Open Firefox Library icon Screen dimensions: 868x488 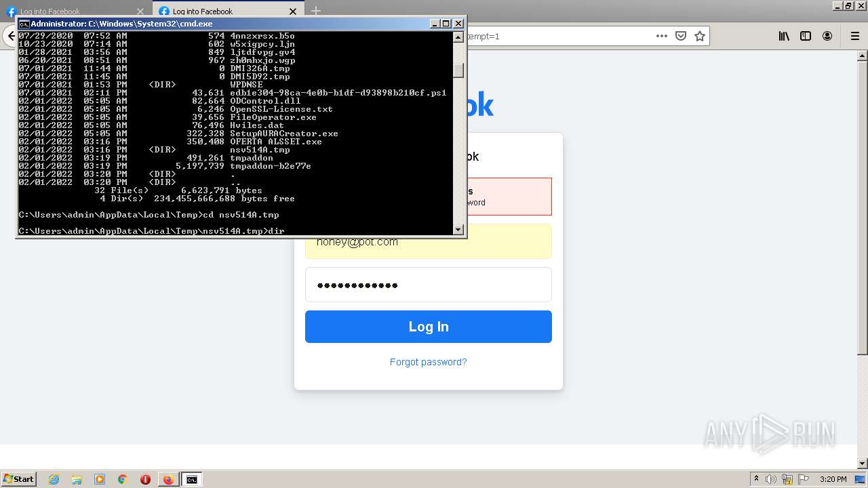click(x=784, y=36)
